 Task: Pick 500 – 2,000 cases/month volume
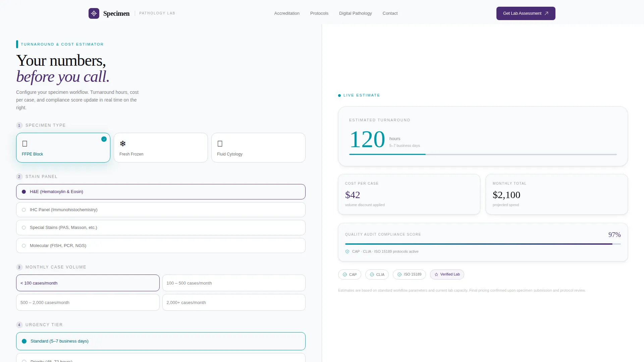[88, 302]
